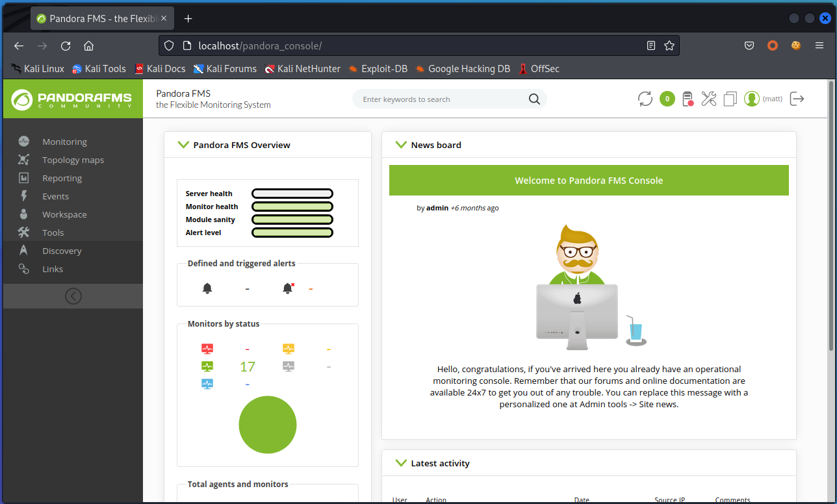Click the browser address bar
This screenshot has height=504, width=837.
(x=419, y=45)
